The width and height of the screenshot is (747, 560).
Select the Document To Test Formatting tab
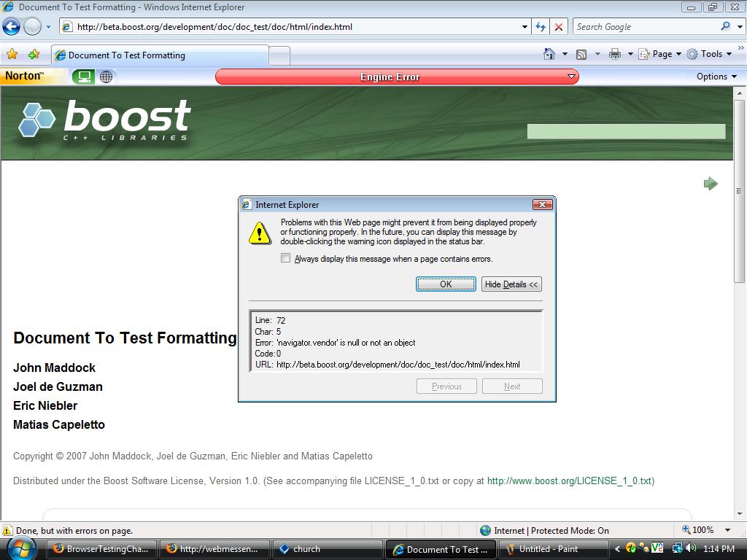click(160, 55)
